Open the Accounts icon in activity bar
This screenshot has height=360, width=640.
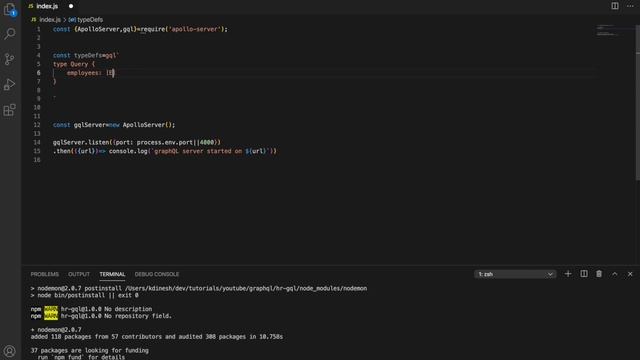pyautogui.click(x=9, y=351)
